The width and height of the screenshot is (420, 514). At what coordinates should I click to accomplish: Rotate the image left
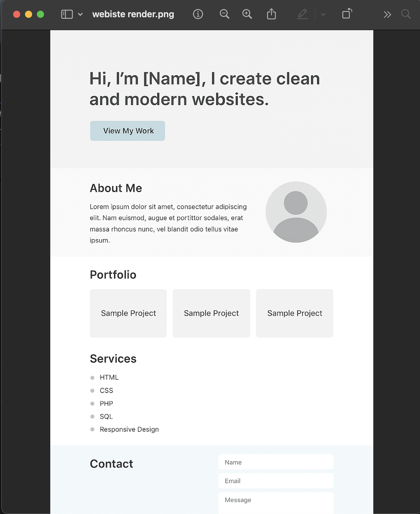point(347,14)
